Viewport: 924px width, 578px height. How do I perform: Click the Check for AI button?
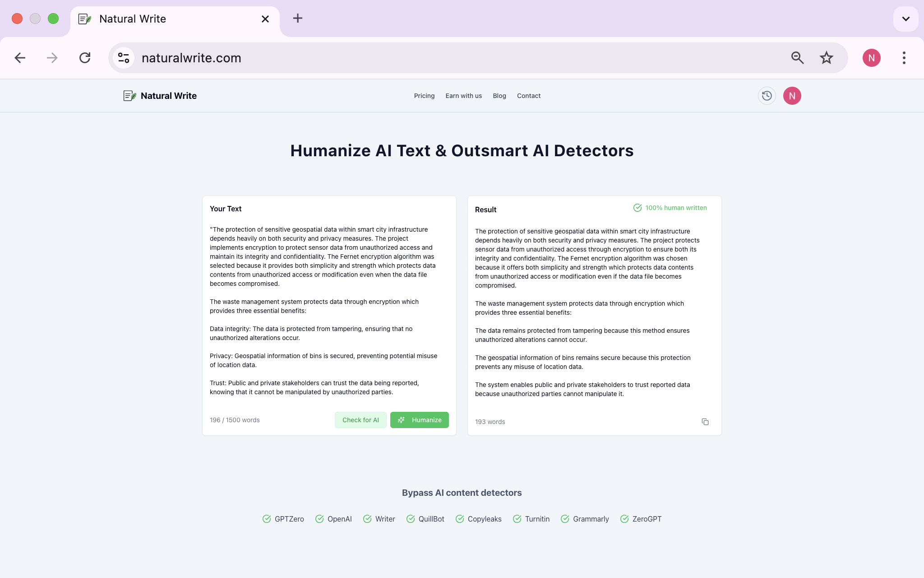tap(360, 420)
